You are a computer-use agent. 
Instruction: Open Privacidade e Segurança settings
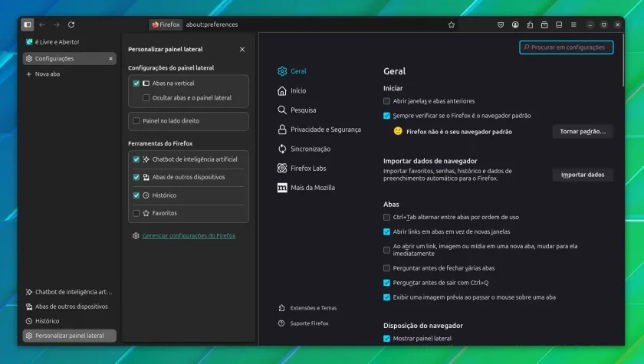click(x=320, y=130)
